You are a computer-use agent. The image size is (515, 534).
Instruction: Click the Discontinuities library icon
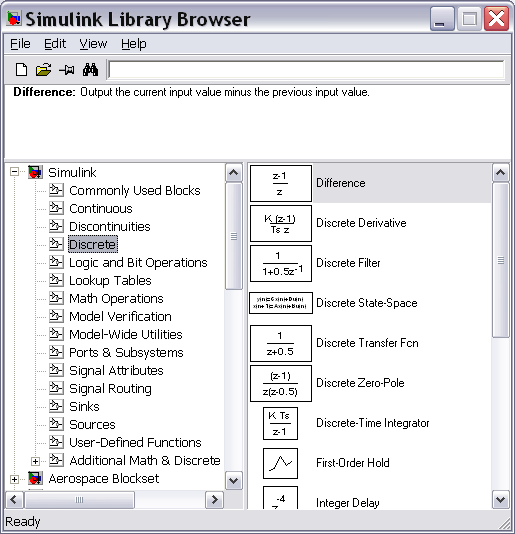56,226
